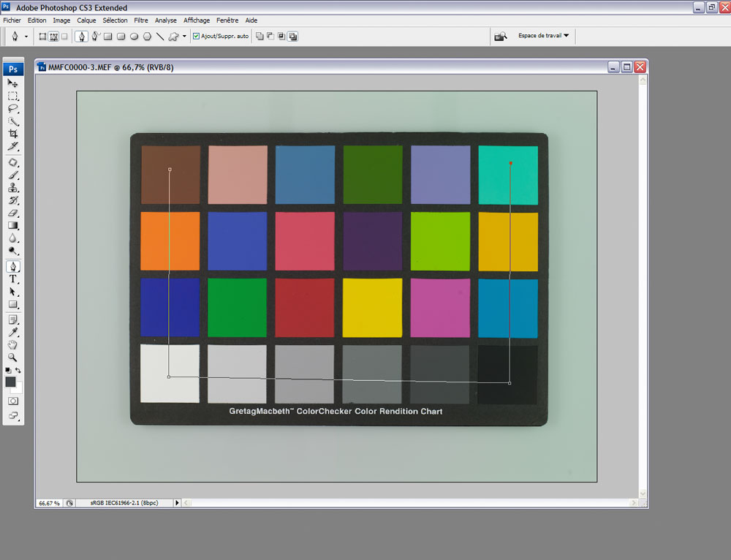
Task: Set Add to path area mode
Action: tap(260, 36)
